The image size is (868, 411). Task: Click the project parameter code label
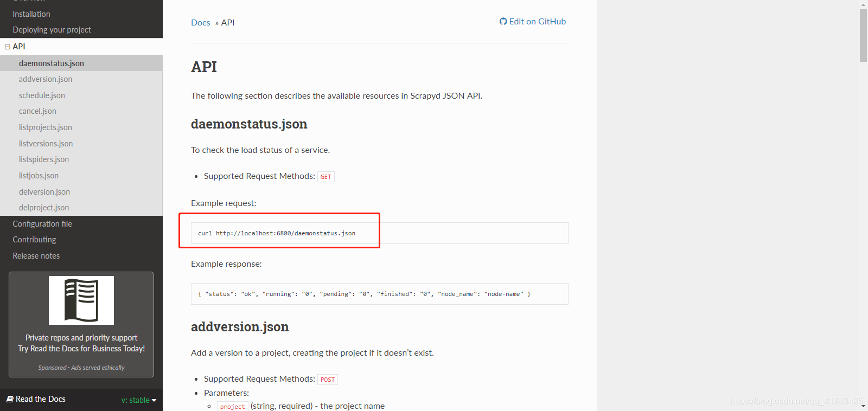pos(233,407)
